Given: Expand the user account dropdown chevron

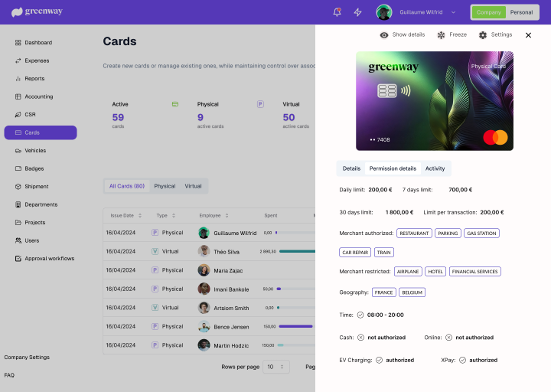Looking at the screenshot, I should click(x=453, y=12).
